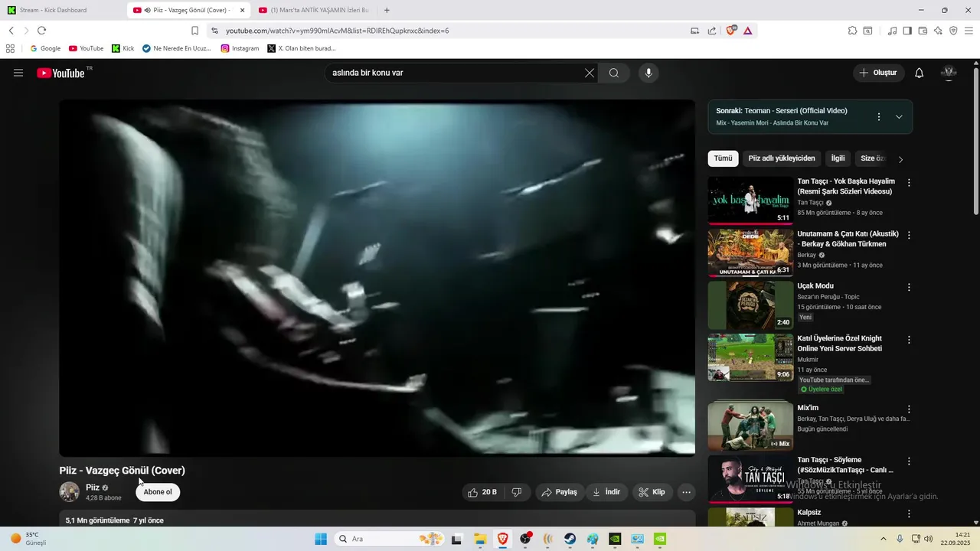The image size is (980, 551).
Task: Reload the page in browser toolbar
Action: click(x=41, y=31)
